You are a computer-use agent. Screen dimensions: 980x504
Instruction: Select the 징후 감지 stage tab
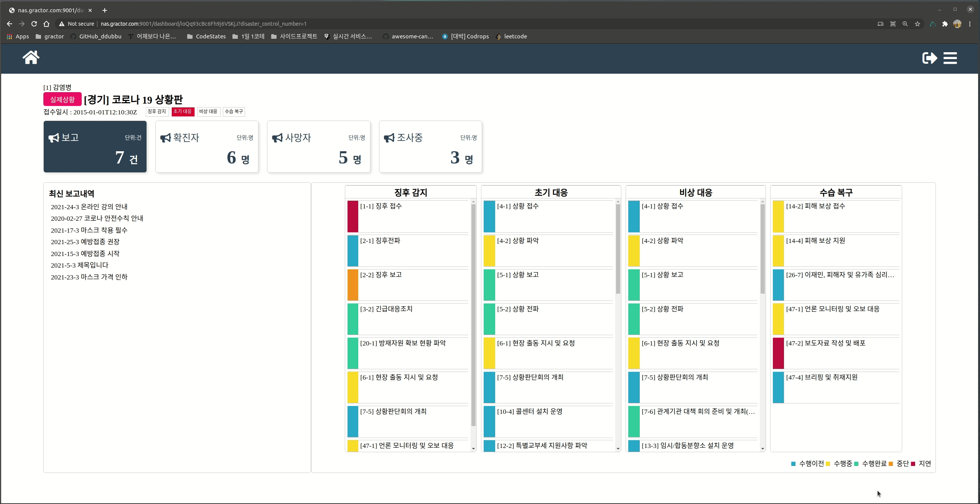point(157,111)
